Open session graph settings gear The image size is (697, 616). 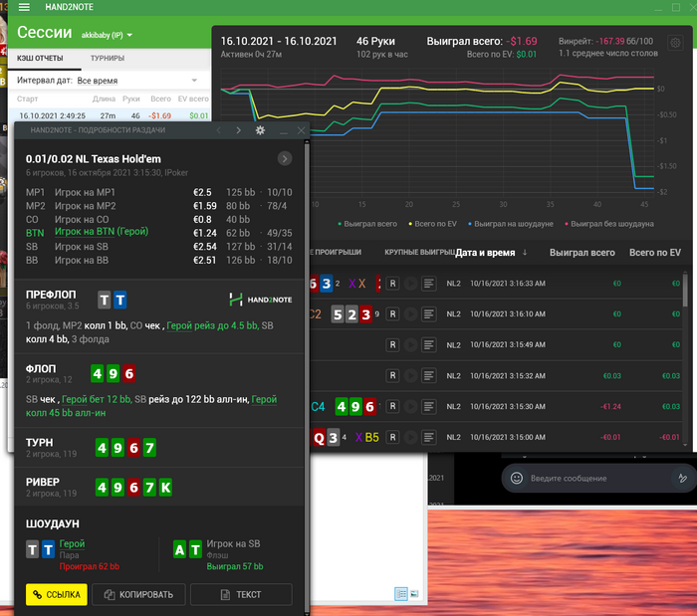[x=675, y=43]
